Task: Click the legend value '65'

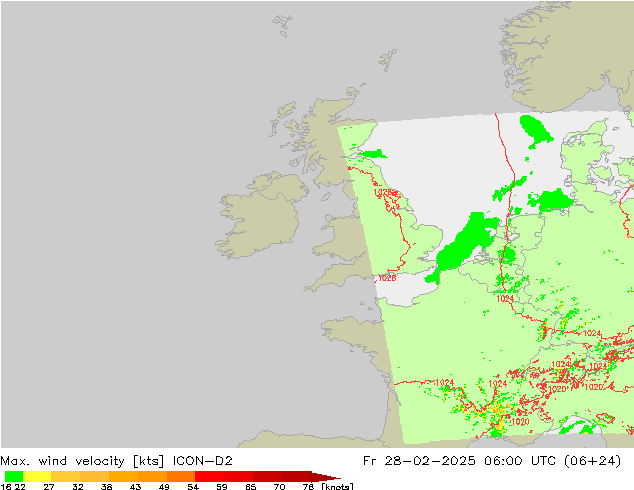Action: click(x=251, y=486)
